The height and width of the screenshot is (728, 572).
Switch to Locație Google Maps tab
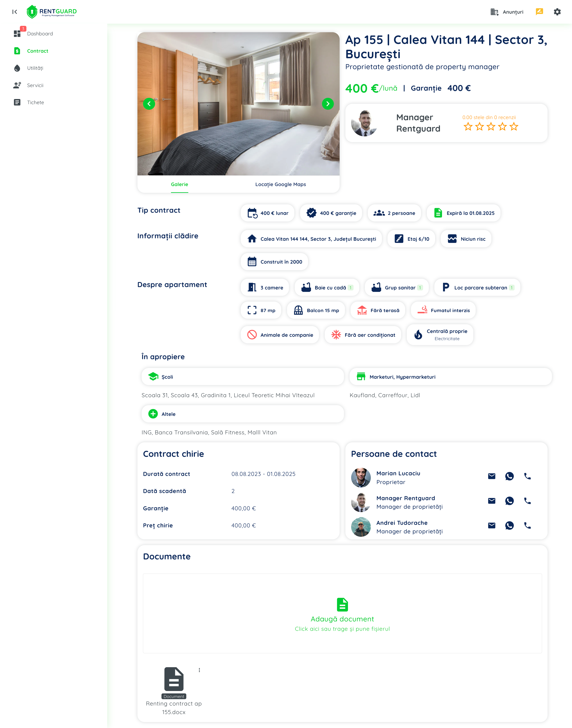click(280, 184)
